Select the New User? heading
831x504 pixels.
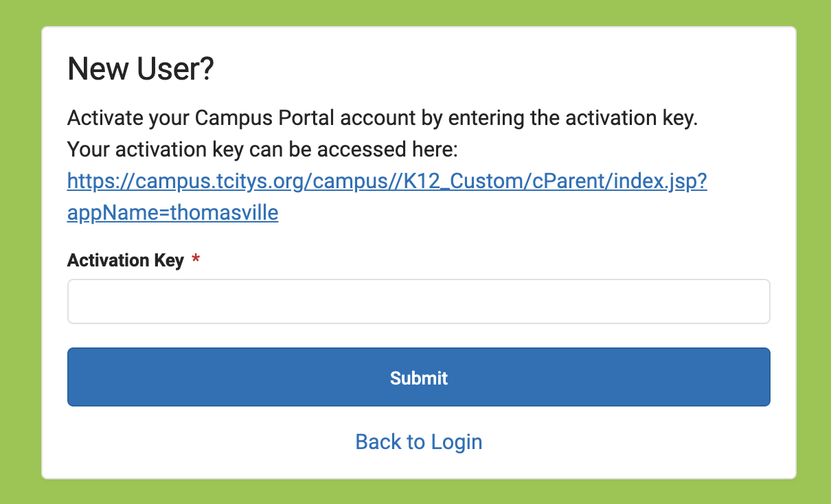(x=141, y=69)
